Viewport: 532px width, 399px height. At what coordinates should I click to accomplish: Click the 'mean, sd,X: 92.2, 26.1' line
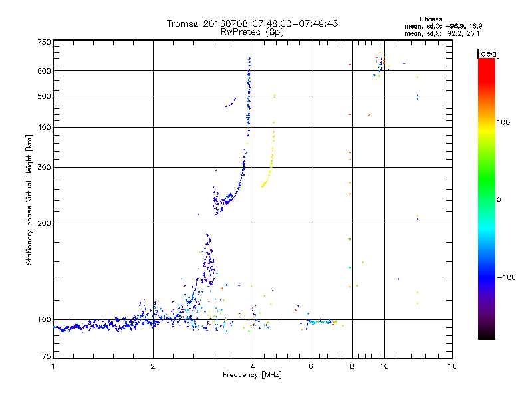tap(442, 33)
